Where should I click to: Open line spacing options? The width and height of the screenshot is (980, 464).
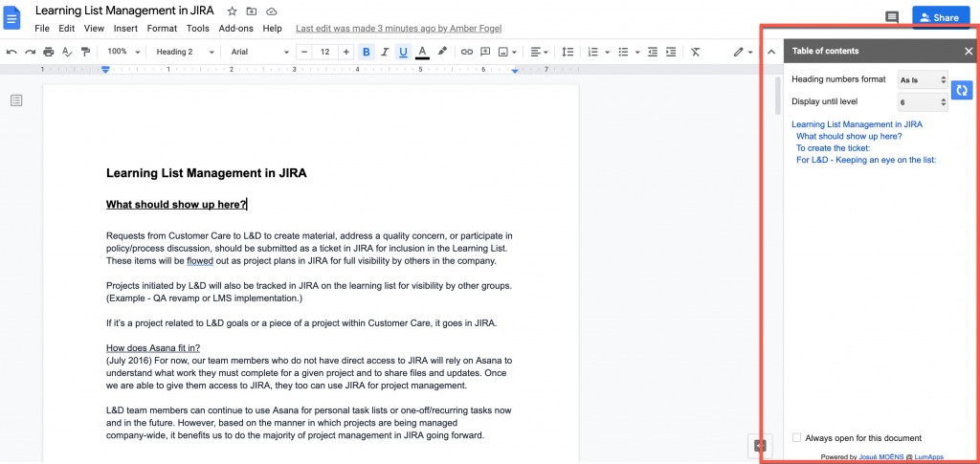tap(568, 52)
